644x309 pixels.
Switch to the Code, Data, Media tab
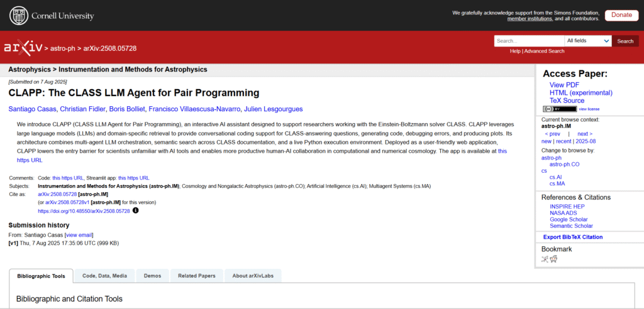(104, 276)
